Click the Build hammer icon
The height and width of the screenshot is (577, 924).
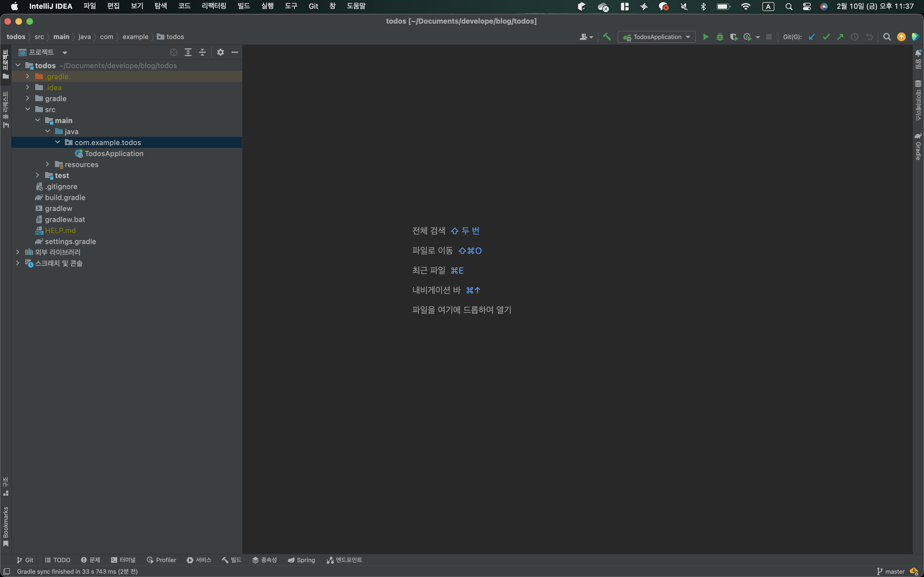[607, 37]
